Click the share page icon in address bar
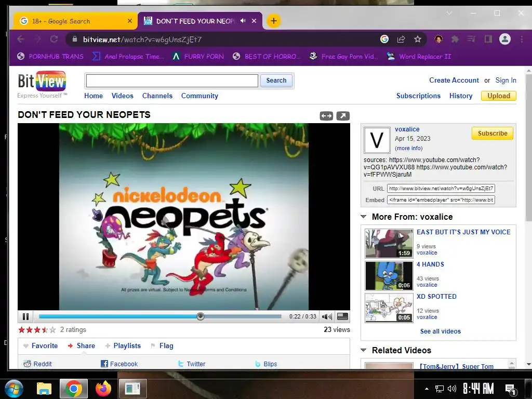This screenshot has height=399, width=532. pos(401,39)
